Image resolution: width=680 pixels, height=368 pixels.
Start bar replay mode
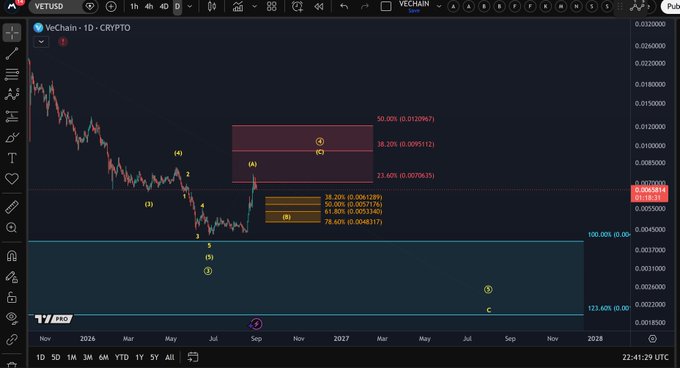(319, 7)
